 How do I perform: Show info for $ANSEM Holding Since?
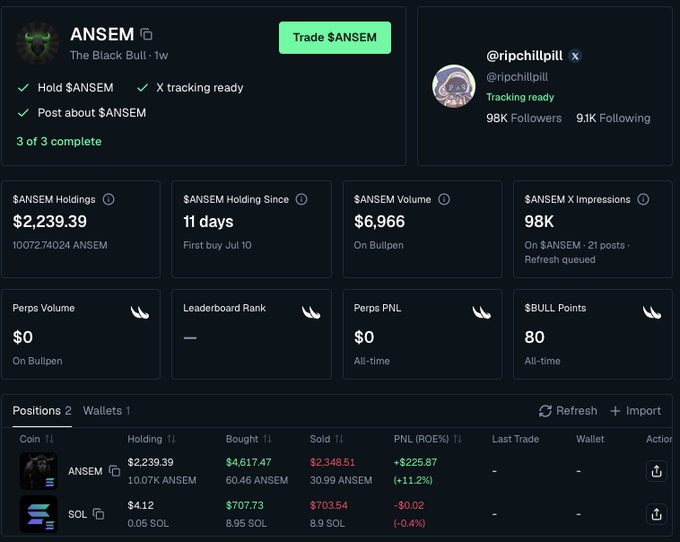(301, 199)
